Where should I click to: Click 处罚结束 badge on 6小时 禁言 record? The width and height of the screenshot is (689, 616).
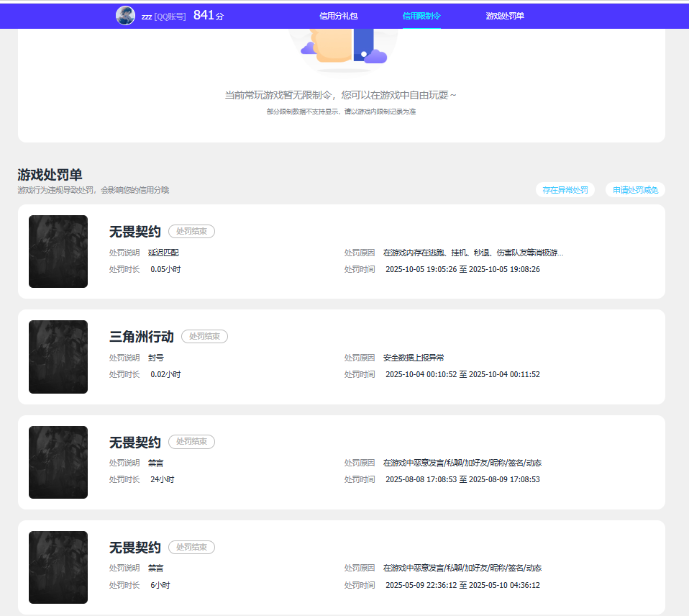click(191, 547)
